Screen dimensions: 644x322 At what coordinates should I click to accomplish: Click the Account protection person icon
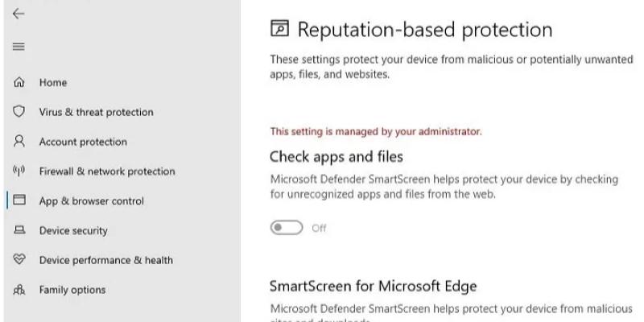point(19,142)
